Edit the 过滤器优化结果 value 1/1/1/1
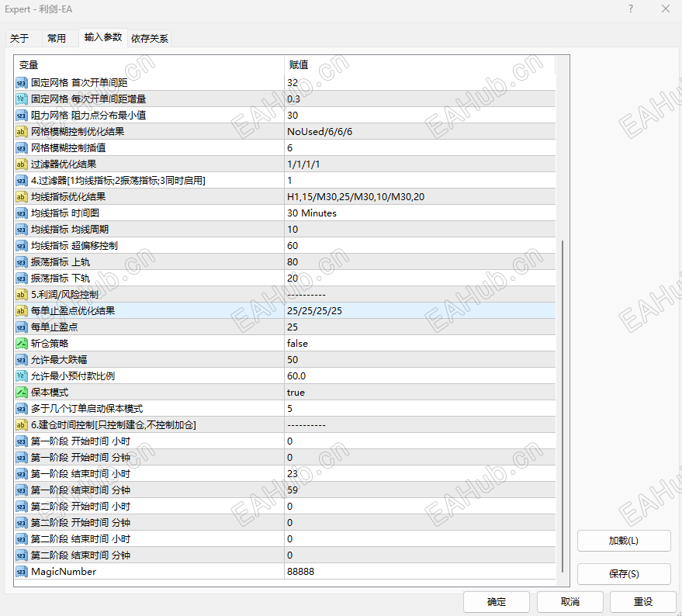Image resolution: width=682 pixels, height=616 pixels. tap(420, 164)
